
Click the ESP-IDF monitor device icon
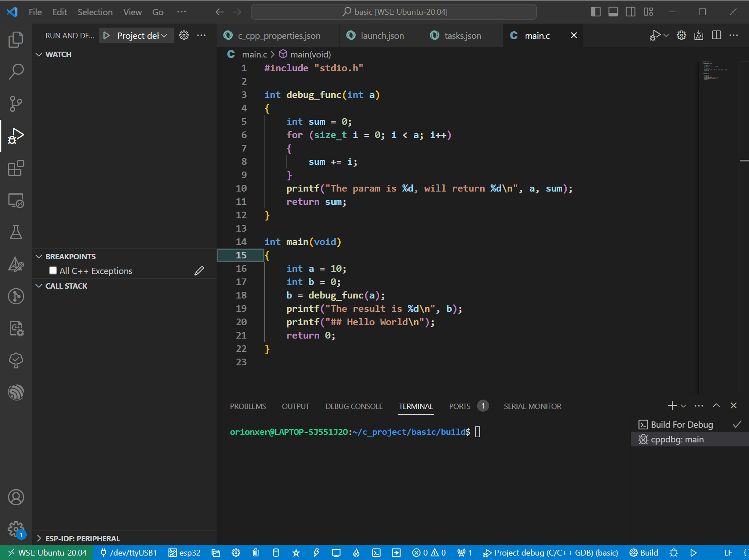pyautogui.click(x=336, y=553)
